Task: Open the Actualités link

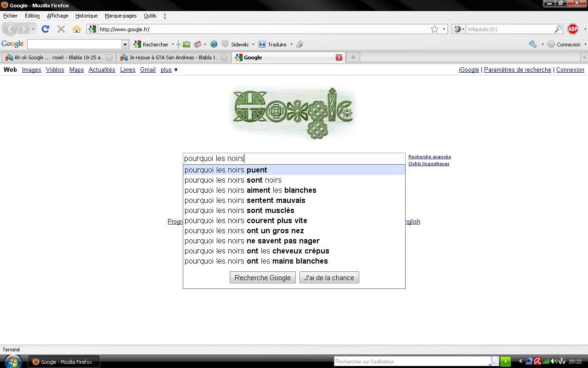Action: pos(102,70)
